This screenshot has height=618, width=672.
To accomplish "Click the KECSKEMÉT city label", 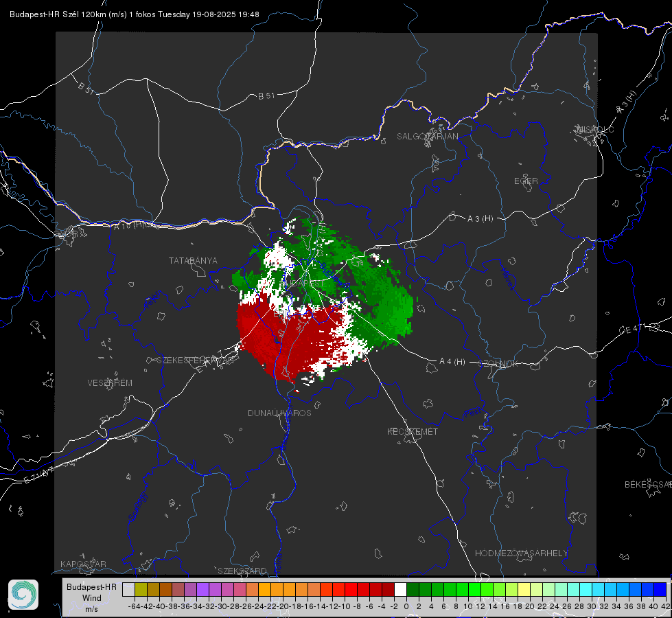I will pyautogui.click(x=413, y=431).
